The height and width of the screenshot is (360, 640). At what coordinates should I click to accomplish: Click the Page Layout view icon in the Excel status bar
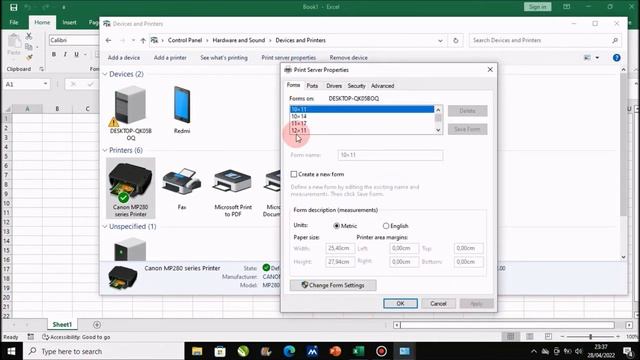[x=529, y=336]
